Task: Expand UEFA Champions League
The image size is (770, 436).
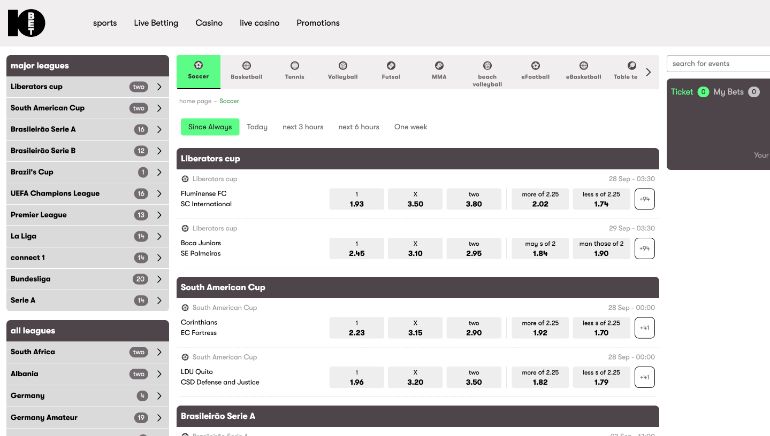Action: tap(87, 193)
